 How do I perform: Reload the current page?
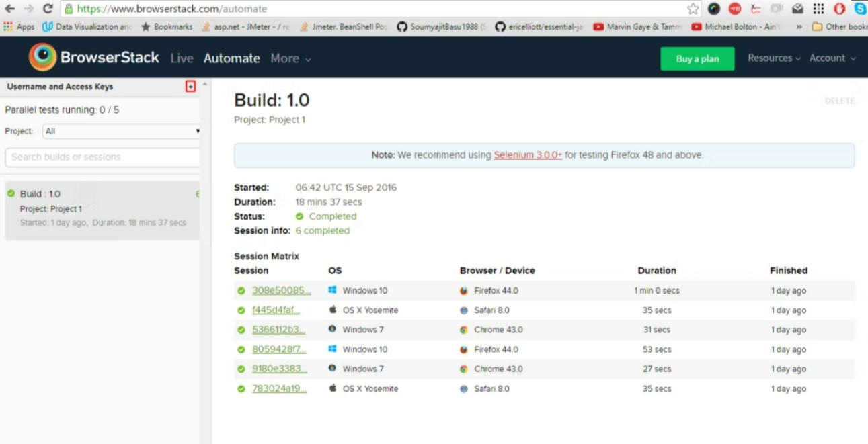tap(48, 9)
